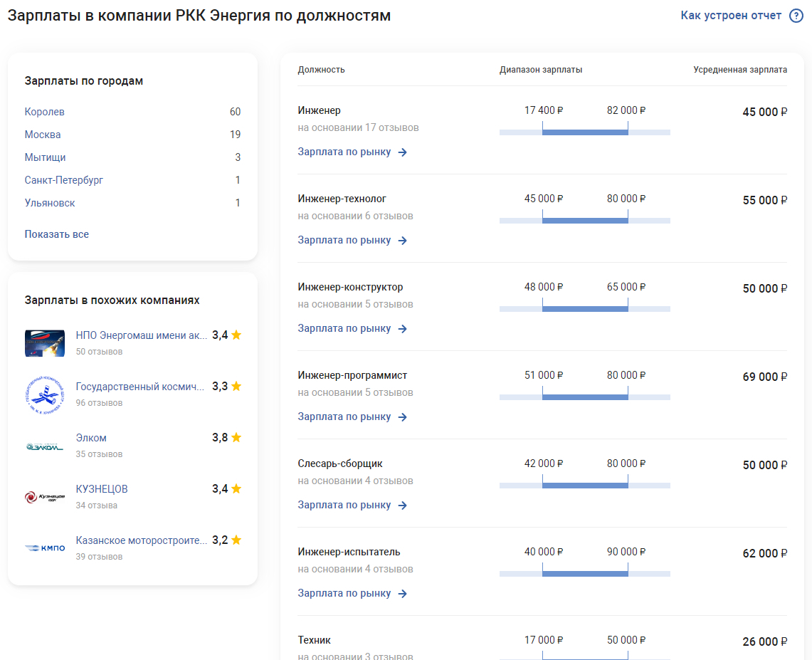
Task: Click the 26 000 ₽ average salary value
Action: pyautogui.click(x=765, y=642)
